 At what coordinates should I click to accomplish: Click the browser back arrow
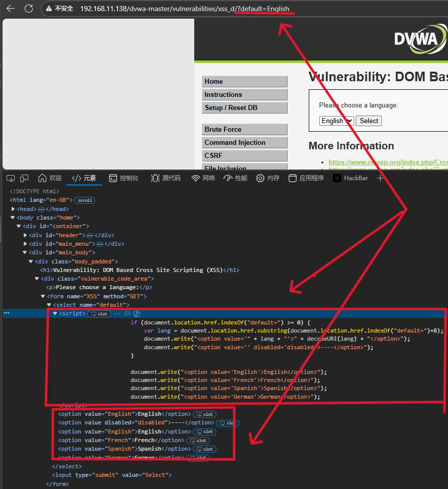pos(11,9)
